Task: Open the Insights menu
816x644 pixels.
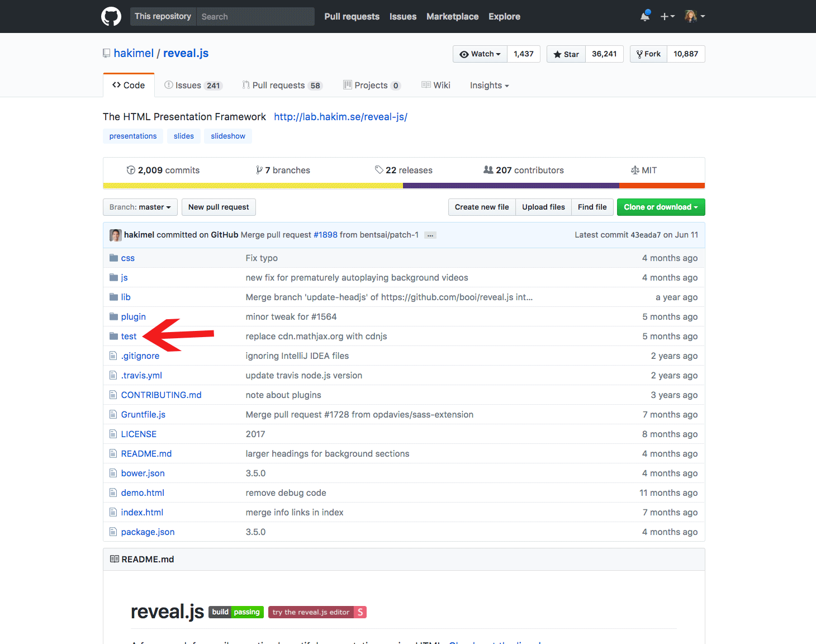Action: tap(488, 85)
